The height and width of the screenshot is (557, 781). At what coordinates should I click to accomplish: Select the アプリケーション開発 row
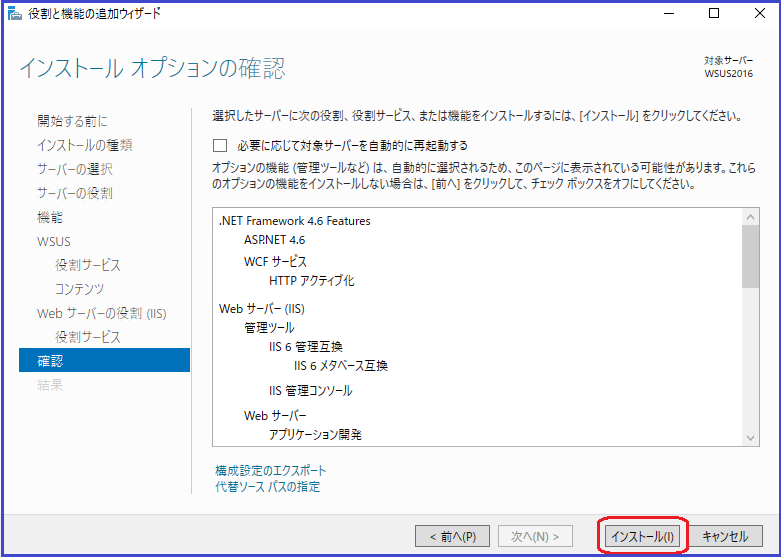point(315,435)
